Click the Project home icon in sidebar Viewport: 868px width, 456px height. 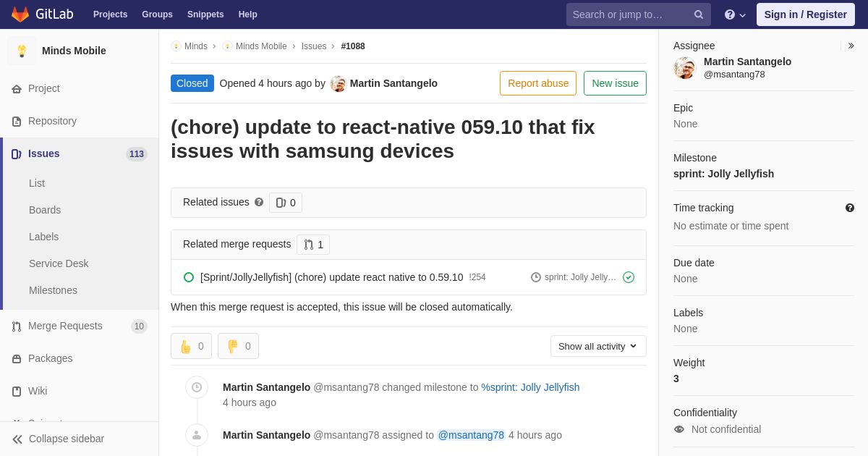17,89
